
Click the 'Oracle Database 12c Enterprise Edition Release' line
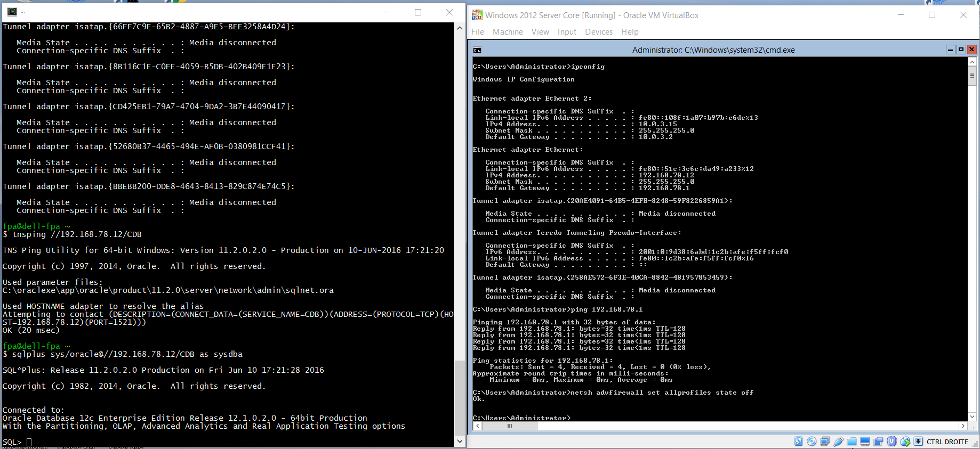pos(185,418)
